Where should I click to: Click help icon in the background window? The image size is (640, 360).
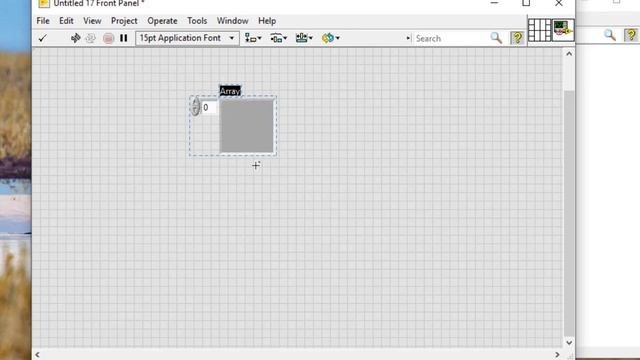pyautogui.click(x=631, y=35)
